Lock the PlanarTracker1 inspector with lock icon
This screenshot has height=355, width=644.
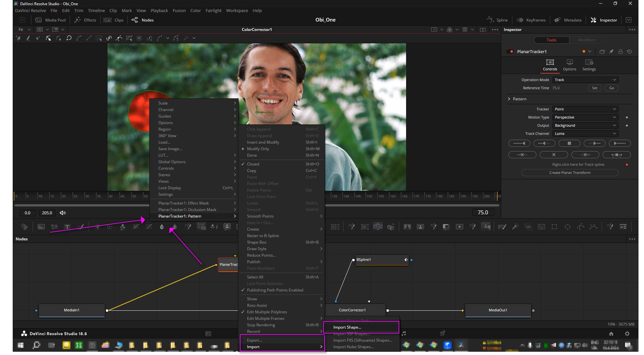(620, 51)
